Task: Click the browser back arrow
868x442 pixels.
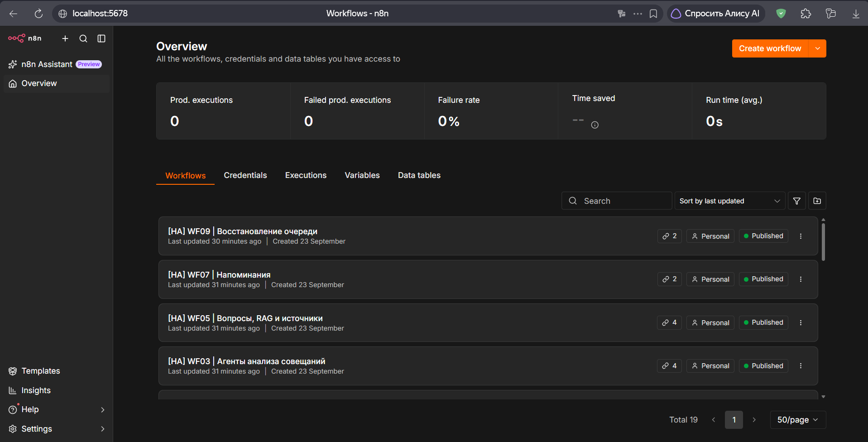Action: coord(13,14)
